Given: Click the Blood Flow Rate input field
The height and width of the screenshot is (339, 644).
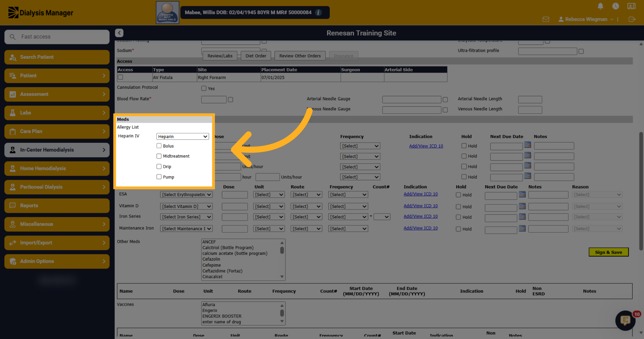Looking at the screenshot, I should (x=214, y=100).
